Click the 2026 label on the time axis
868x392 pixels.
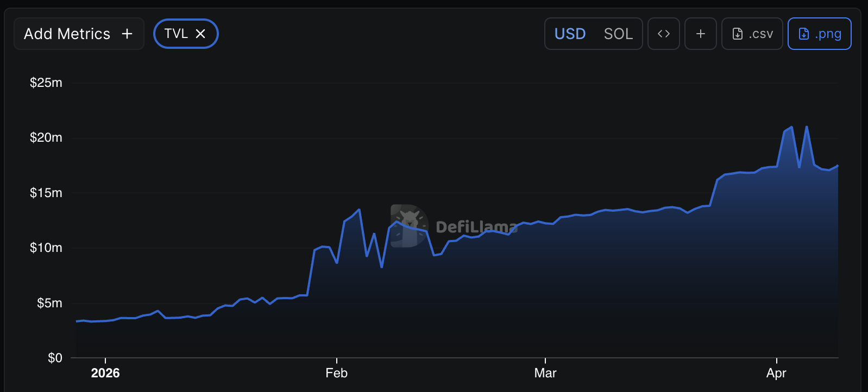105,373
